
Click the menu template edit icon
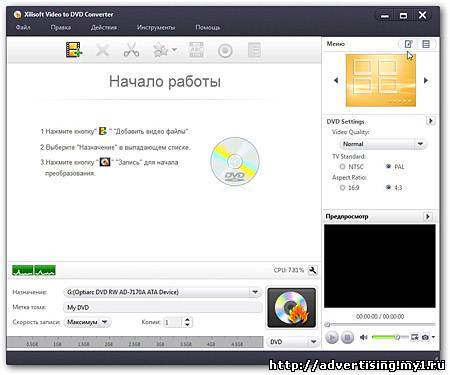tap(408, 44)
